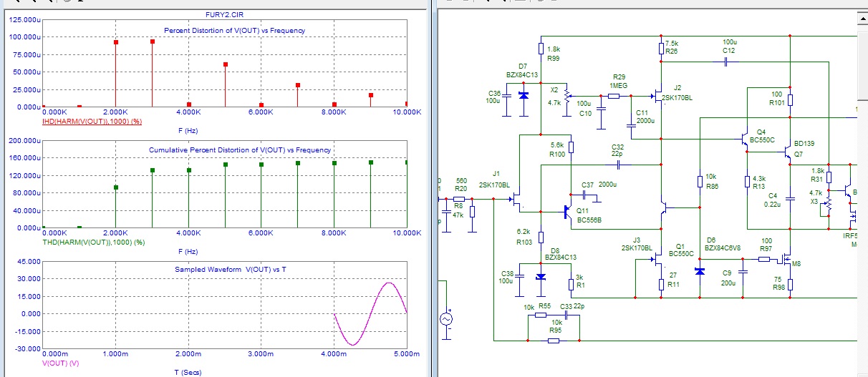Viewport: 868px width, 377px height.
Task: Select the D6 BZX84C6V8 zener diode
Action: (x=700, y=272)
